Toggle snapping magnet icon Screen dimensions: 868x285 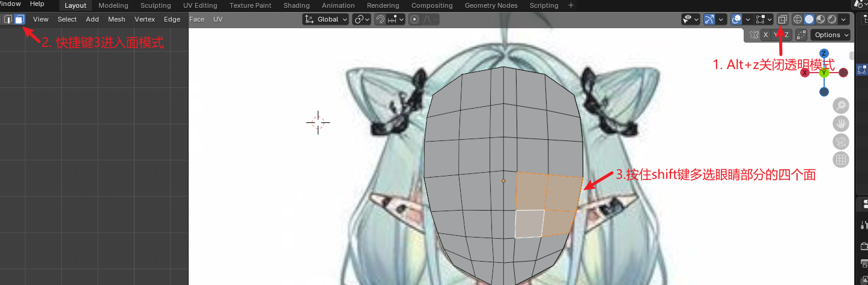click(x=380, y=19)
